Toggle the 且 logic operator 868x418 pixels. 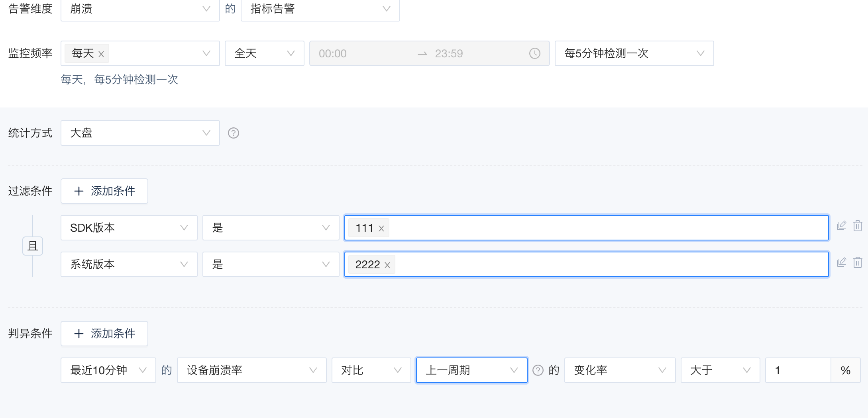[33, 246]
